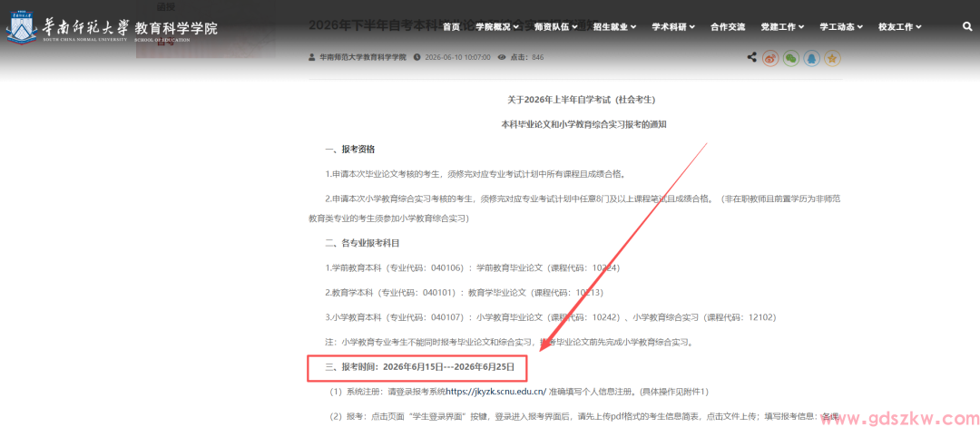The width and height of the screenshot is (980, 427).
Task: Click the 小学教育本科 专业代码 040107 line
Action: [x=550, y=317]
